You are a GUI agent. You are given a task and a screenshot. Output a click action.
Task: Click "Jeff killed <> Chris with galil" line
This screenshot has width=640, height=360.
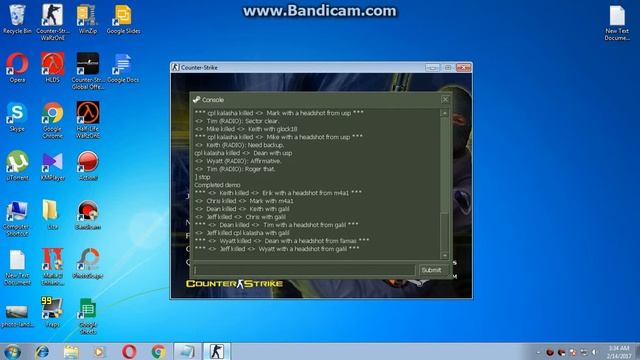pos(240,217)
